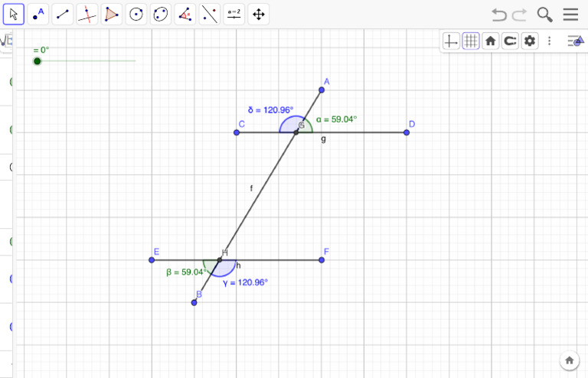The height and width of the screenshot is (378, 588).
Task: Select the Move Graphics View tool
Action: (x=258, y=15)
